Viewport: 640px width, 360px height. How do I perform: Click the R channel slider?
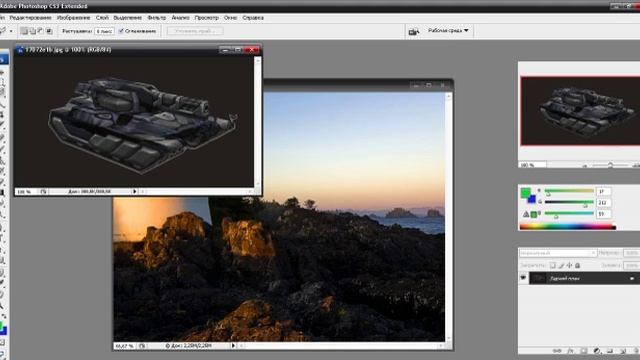point(569,191)
